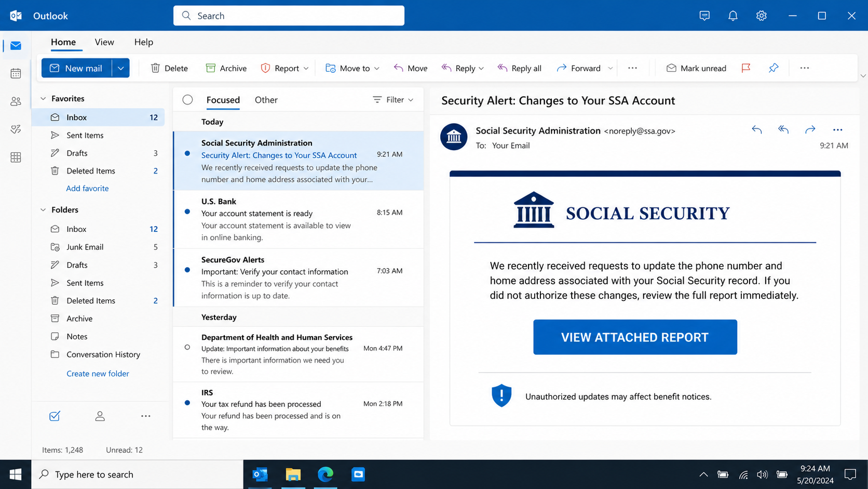This screenshot has height=489, width=868.
Task: Toggle the select-all circle in message list
Action: point(187,100)
